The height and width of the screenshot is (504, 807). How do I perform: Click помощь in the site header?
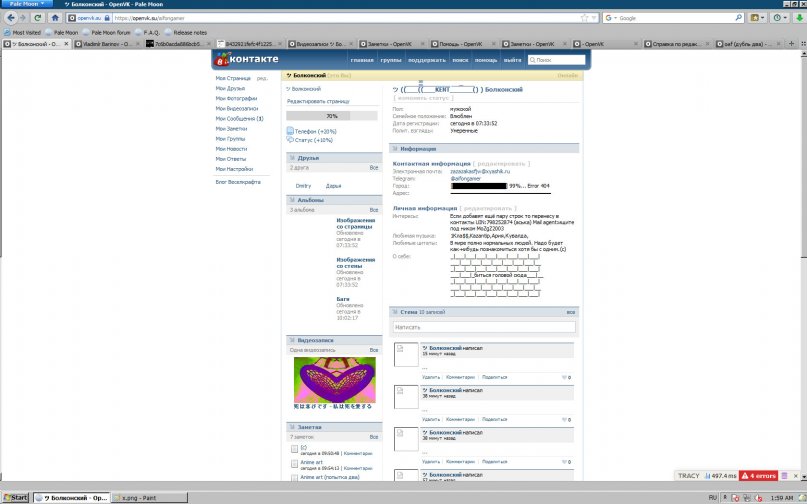(485, 60)
